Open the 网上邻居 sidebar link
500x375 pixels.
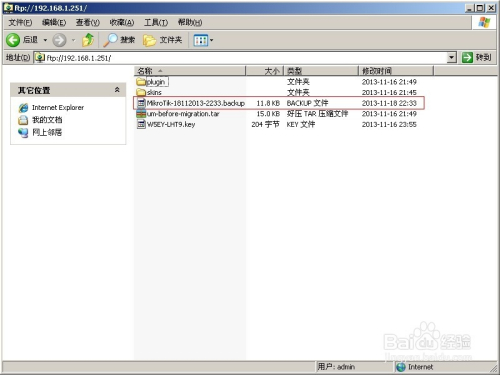(x=47, y=133)
